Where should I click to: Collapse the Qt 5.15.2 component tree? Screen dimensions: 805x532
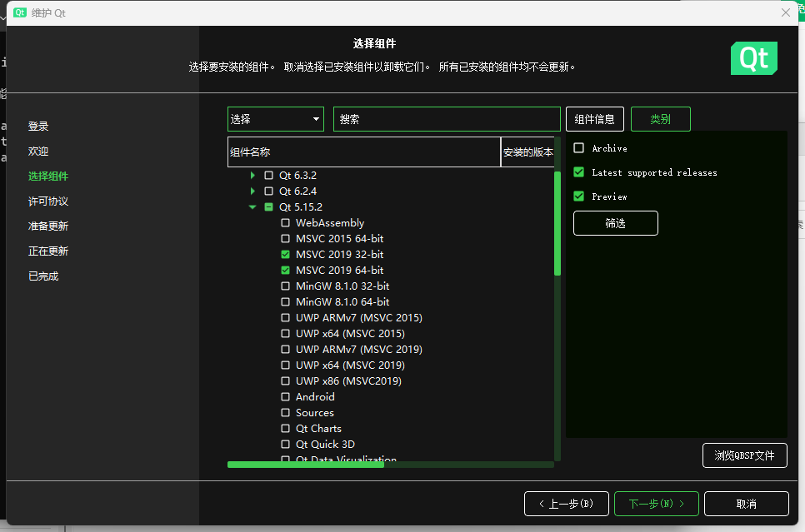pos(252,206)
